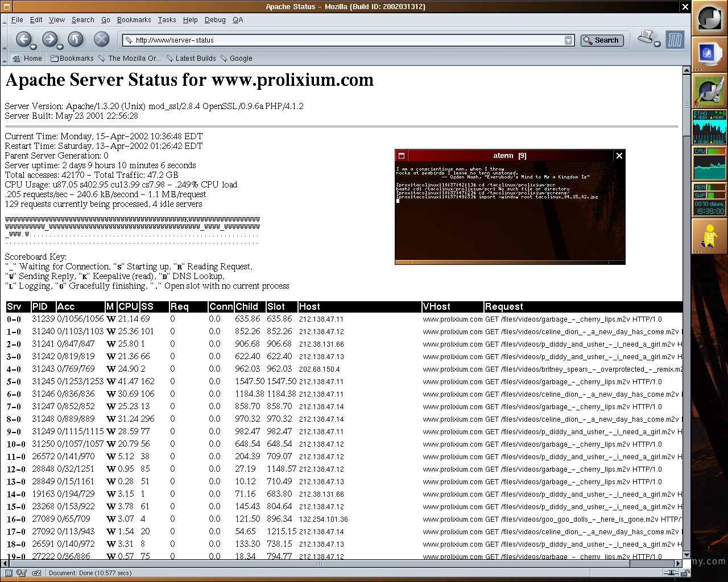The width and height of the screenshot is (728, 582).
Task: Open the Window Maker preferences dock tile
Action: [x=709, y=91]
